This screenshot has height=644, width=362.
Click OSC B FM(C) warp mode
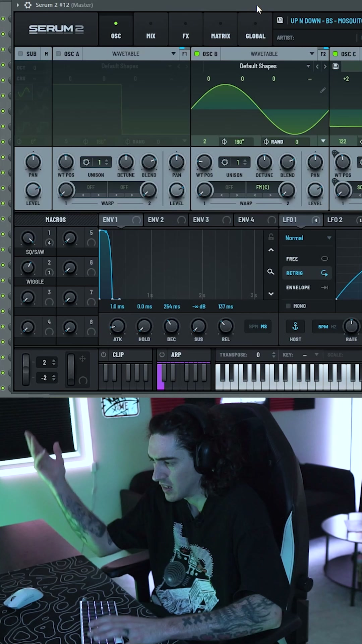[x=262, y=187]
